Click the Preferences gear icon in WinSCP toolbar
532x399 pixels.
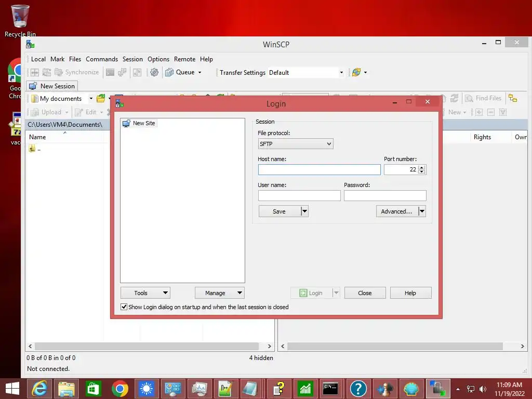point(154,72)
